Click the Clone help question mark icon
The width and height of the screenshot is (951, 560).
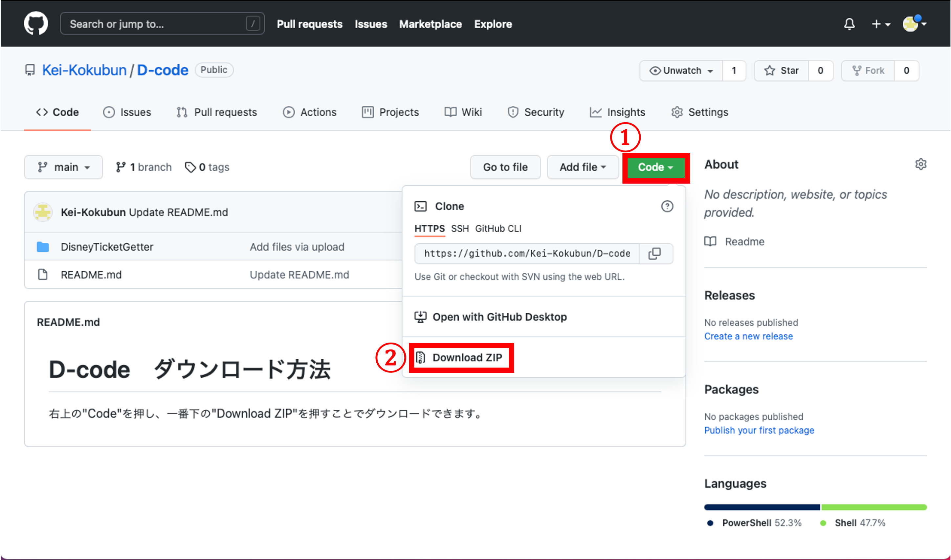point(667,206)
